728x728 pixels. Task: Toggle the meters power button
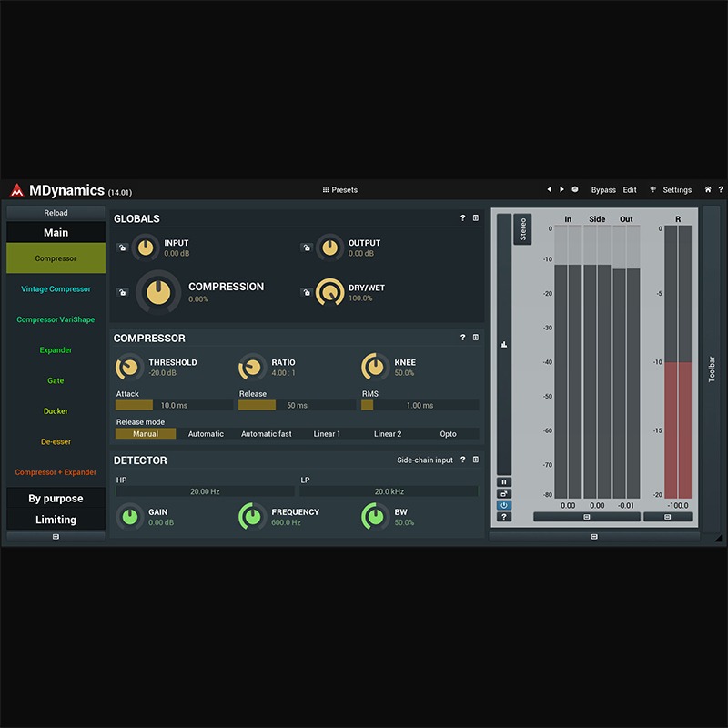[504, 505]
